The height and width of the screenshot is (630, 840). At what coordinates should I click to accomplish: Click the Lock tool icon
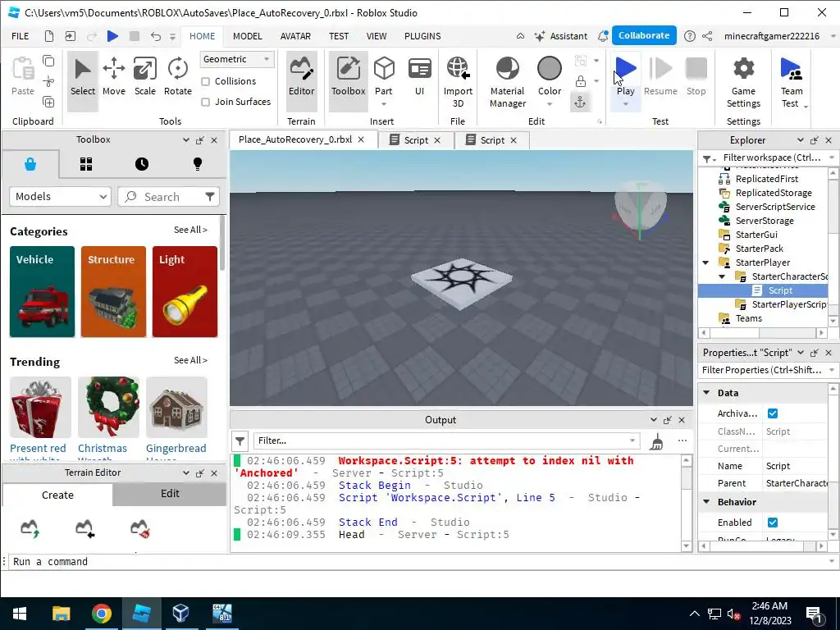point(581,81)
